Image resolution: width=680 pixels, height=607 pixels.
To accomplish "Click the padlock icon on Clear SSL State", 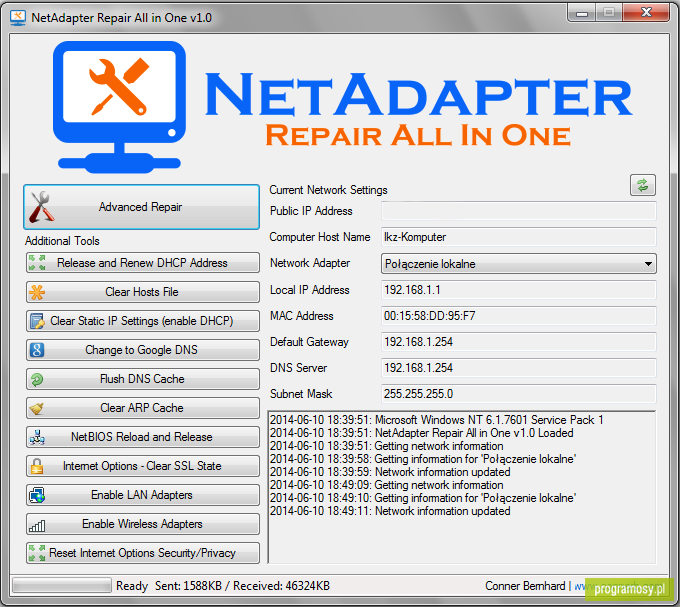I will [x=37, y=466].
